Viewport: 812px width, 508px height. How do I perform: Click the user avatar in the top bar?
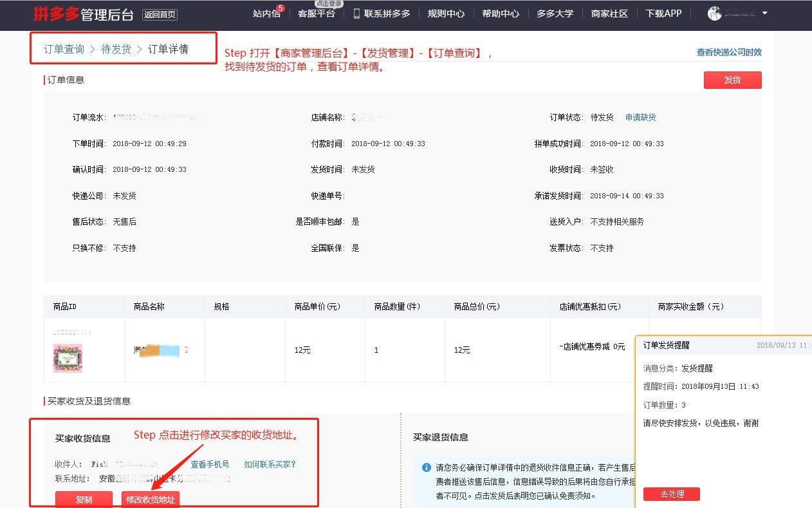pos(714,14)
